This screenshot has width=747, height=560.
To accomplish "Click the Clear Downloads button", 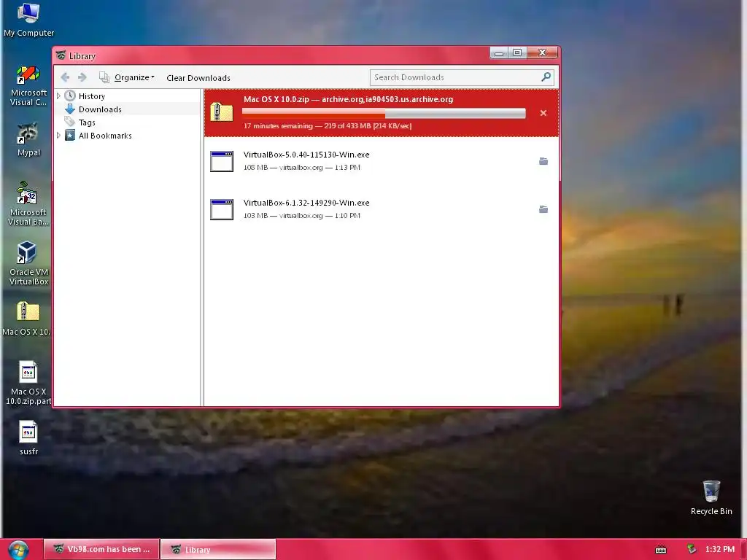I will tap(198, 77).
